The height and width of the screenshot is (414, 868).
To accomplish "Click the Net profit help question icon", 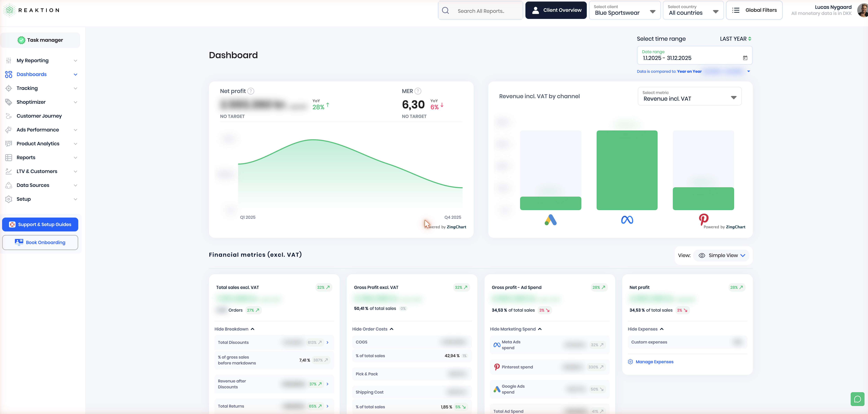I will pos(251,91).
